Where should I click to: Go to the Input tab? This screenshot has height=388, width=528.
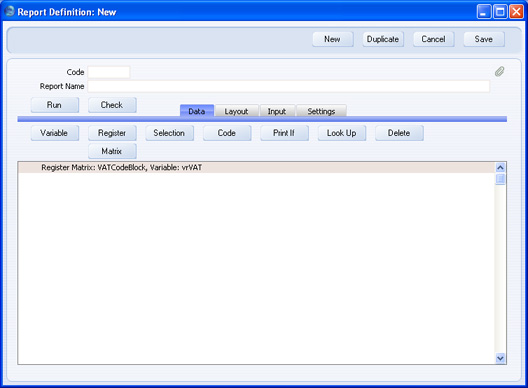click(277, 111)
